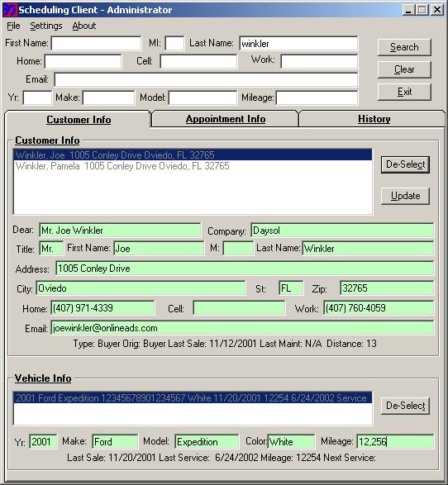Open the About menu
The height and width of the screenshot is (485, 448).
pyautogui.click(x=83, y=26)
